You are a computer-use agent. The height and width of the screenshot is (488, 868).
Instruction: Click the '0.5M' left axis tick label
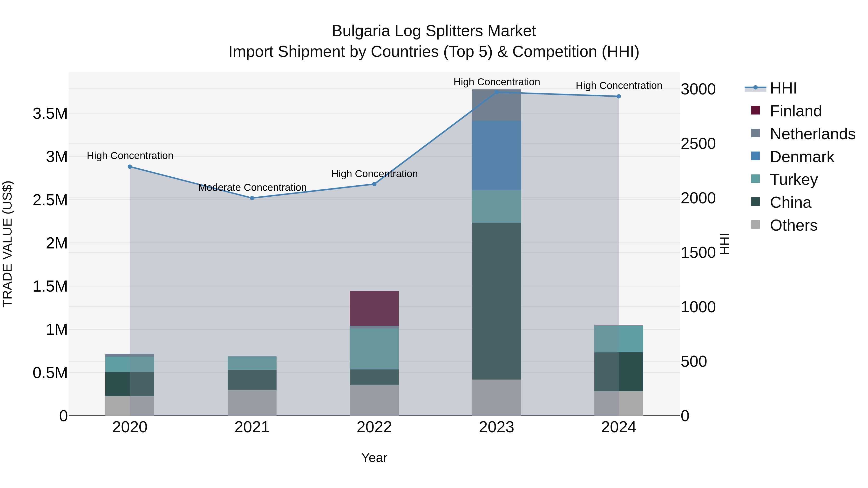50,373
